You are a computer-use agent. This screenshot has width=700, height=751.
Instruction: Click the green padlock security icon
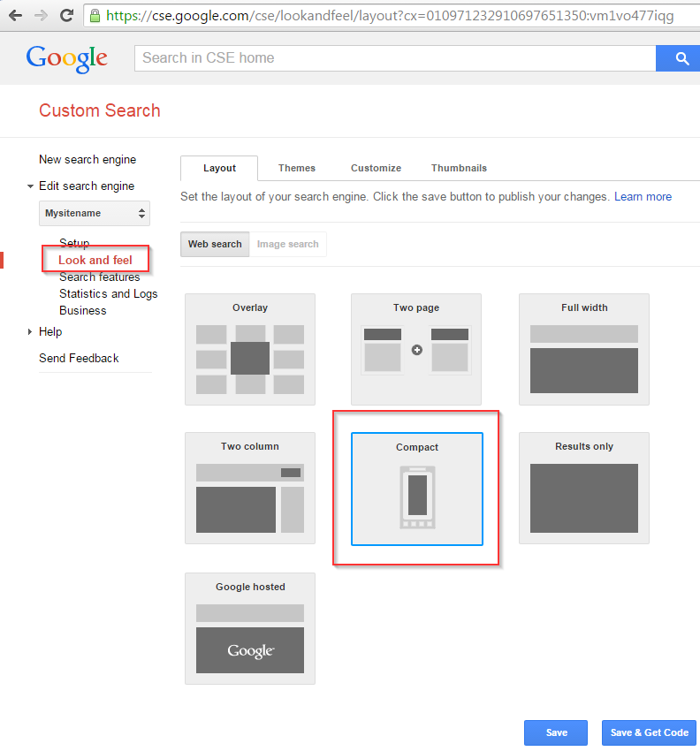tap(95, 16)
